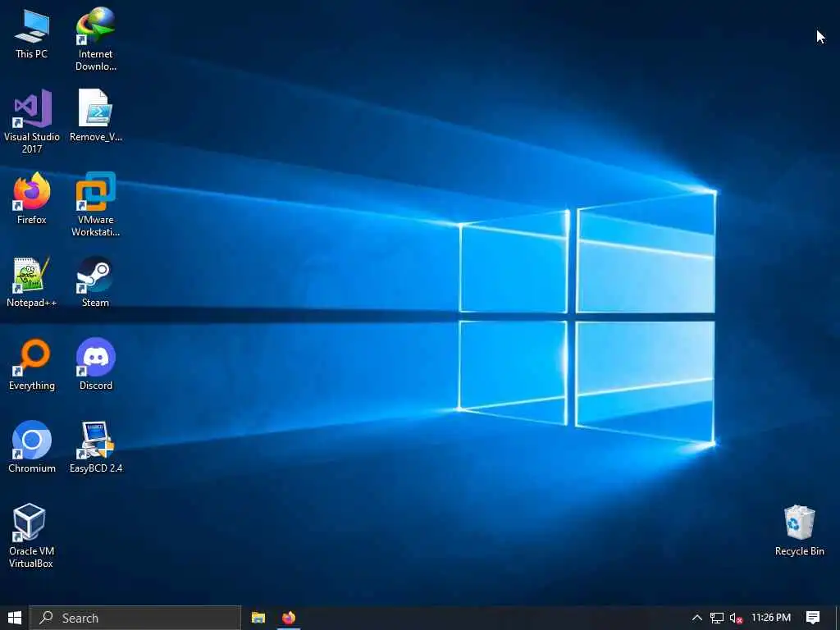This screenshot has width=840, height=630.
Task: Select the Steam desktop shortcut
Action: click(x=95, y=282)
